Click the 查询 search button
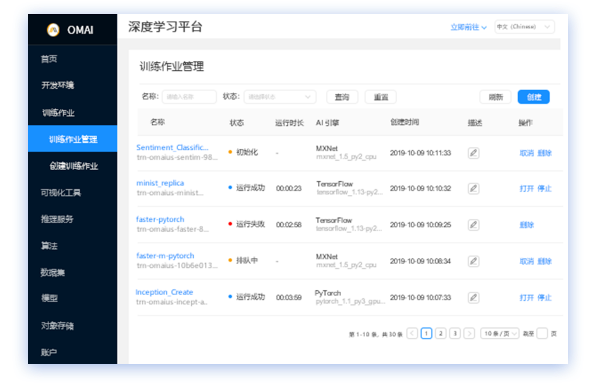 tap(342, 97)
